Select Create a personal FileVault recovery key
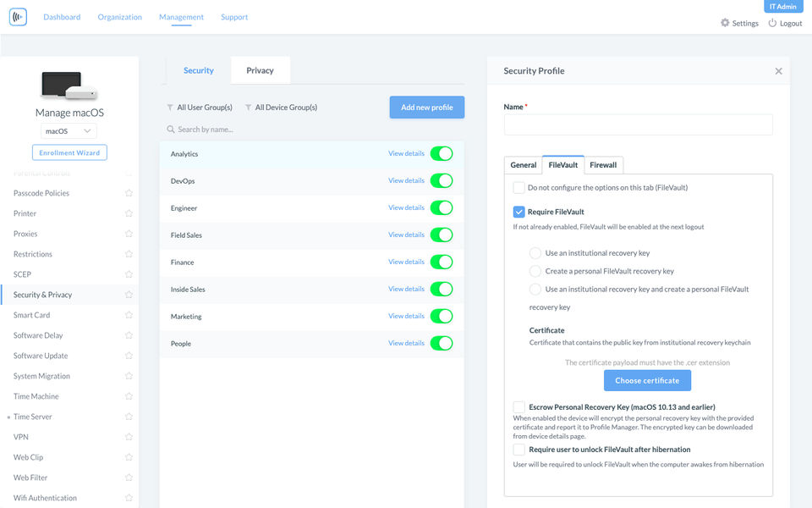 click(535, 271)
